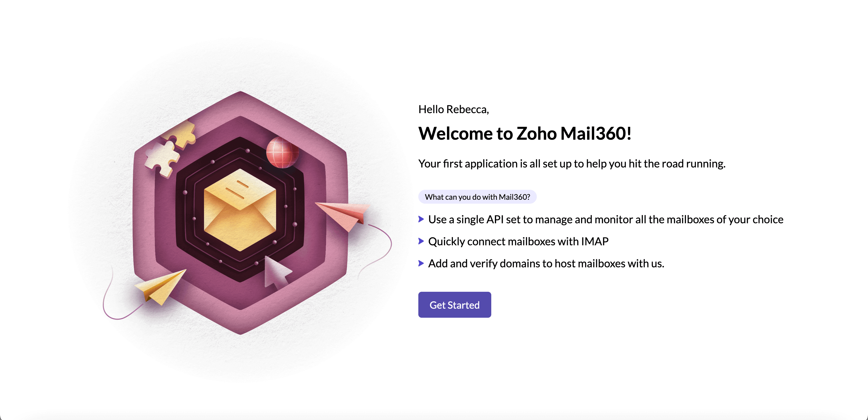The width and height of the screenshot is (868, 420).
Task: Click 'Add and verify domains' text
Action: coord(546,263)
